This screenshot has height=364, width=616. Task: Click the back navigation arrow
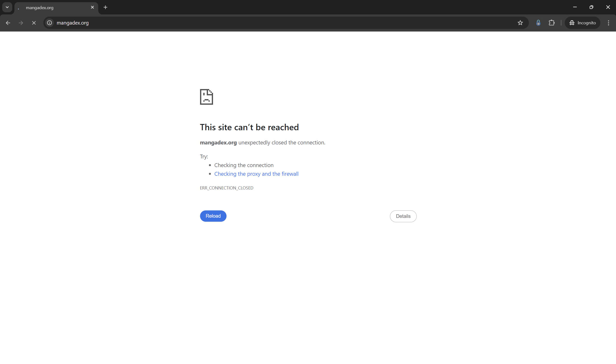8,23
